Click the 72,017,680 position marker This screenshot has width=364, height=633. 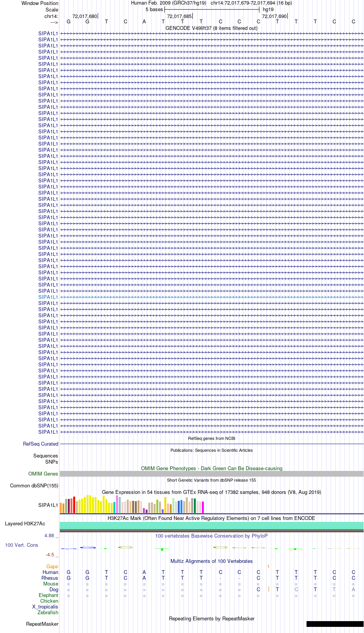point(85,16)
